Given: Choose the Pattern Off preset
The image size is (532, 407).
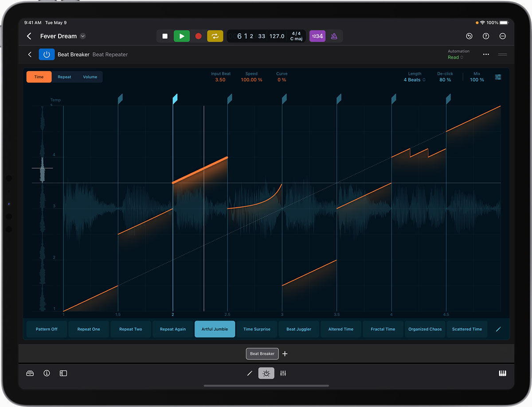Looking at the screenshot, I should pyautogui.click(x=47, y=329).
